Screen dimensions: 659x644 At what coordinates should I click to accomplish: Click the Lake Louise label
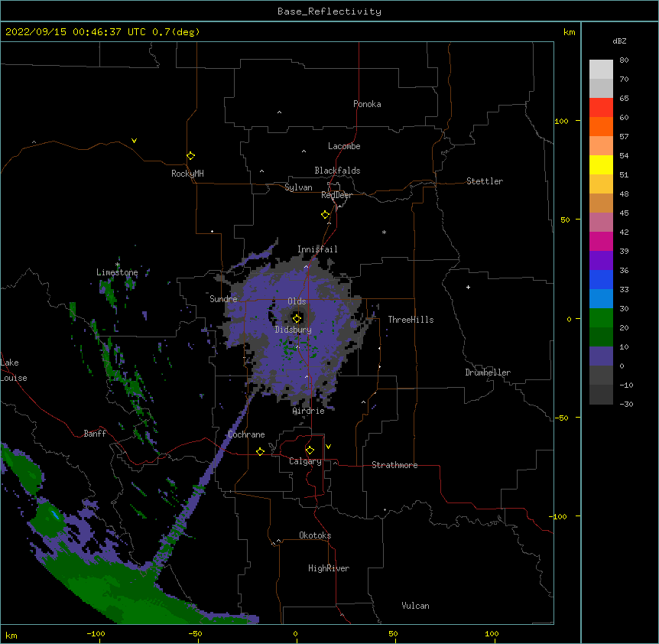(14, 370)
